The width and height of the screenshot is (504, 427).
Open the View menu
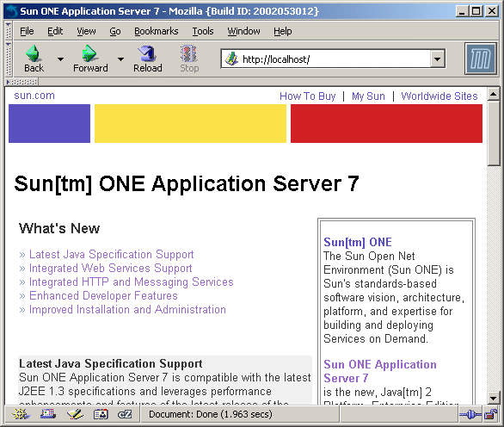pos(86,31)
